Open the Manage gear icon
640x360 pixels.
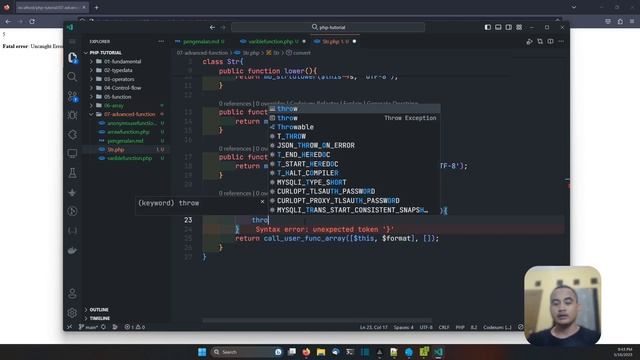coord(72,313)
